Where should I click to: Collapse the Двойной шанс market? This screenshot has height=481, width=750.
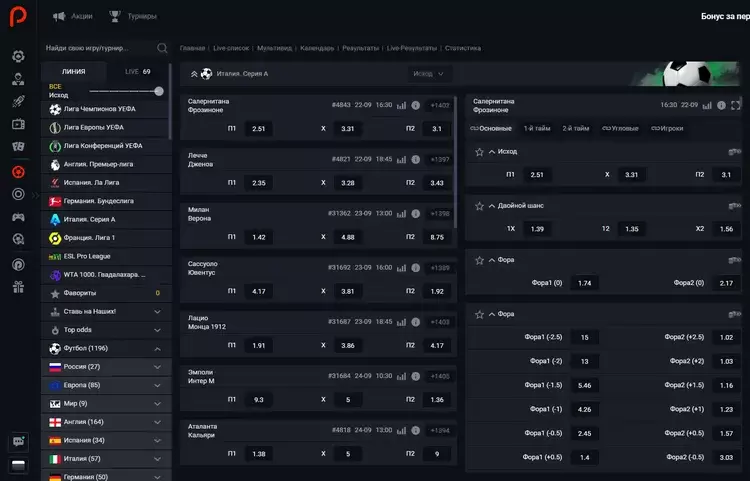coord(492,206)
